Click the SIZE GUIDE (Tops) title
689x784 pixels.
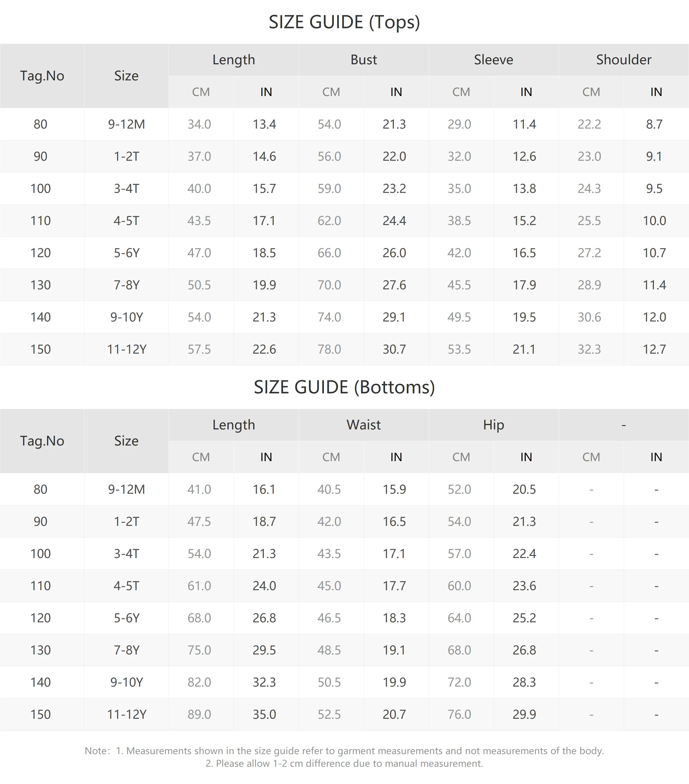(344, 22)
